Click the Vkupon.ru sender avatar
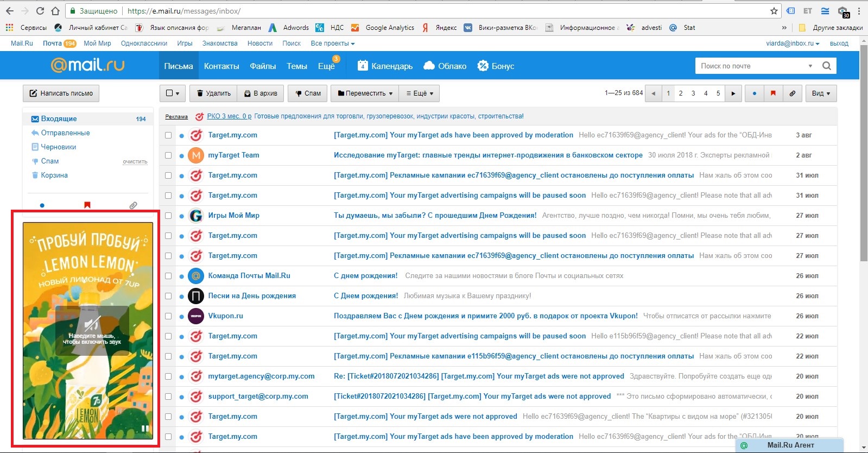This screenshot has height=453, width=868. coord(196,316)
